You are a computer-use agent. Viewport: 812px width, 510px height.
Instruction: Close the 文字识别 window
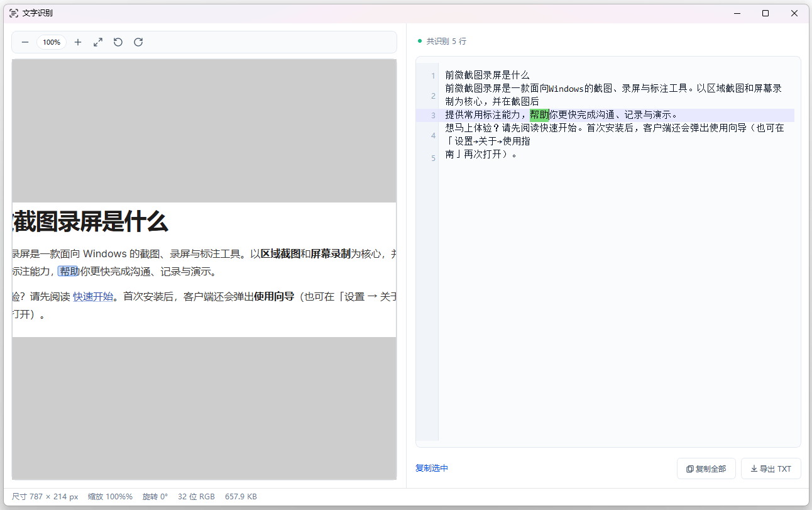794,13
